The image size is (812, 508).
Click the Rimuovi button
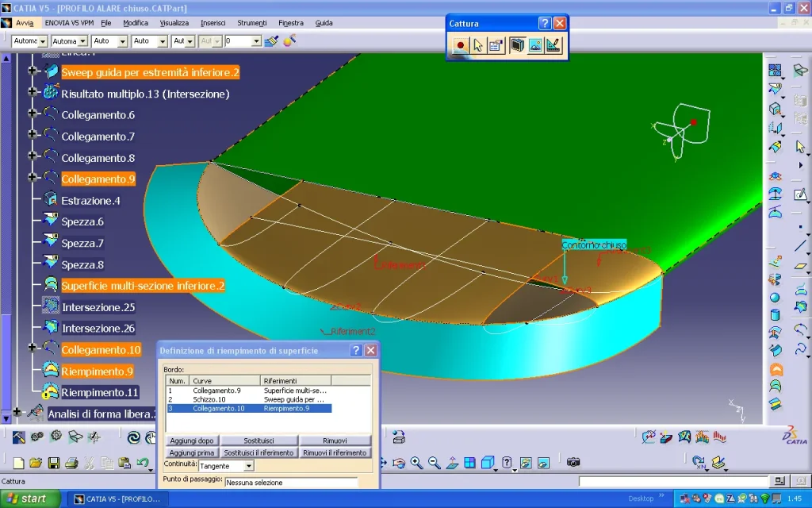tap(335, 441)
